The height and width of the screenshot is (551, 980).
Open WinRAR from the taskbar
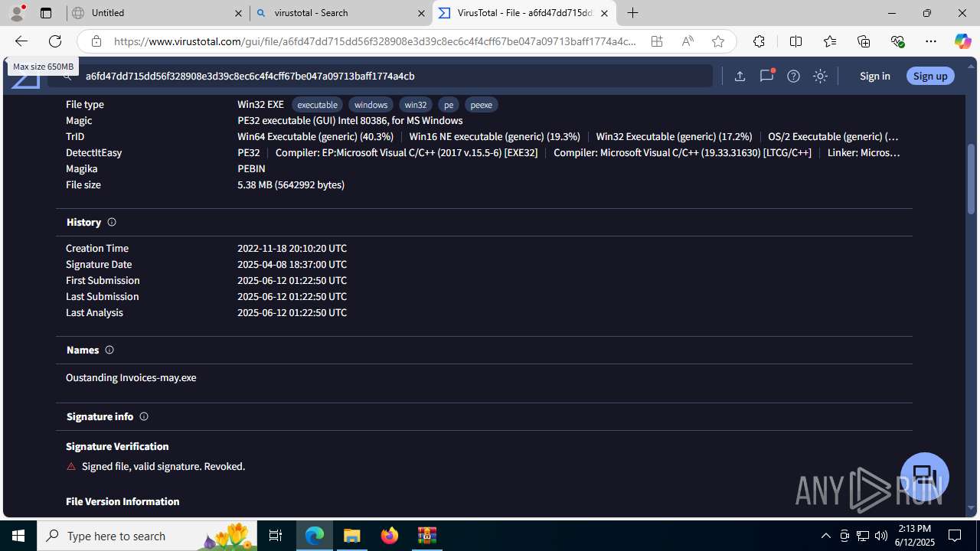427,536
